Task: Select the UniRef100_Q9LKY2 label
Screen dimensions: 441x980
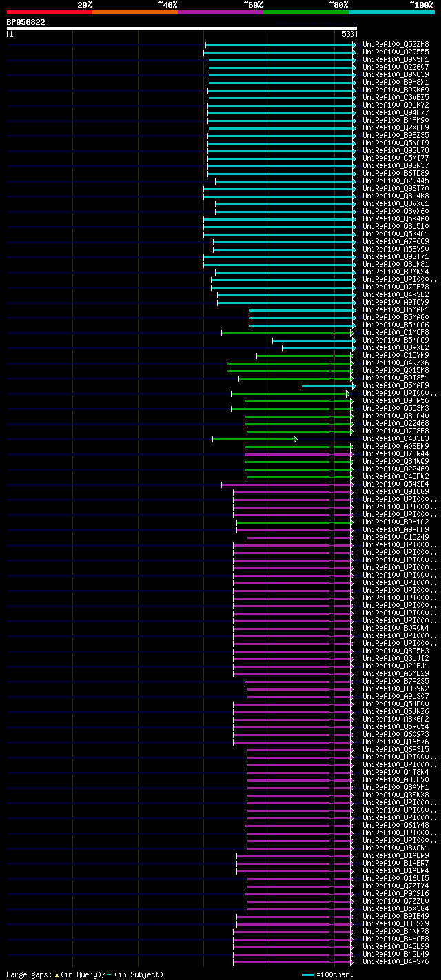Action: [x=396, y=105]
